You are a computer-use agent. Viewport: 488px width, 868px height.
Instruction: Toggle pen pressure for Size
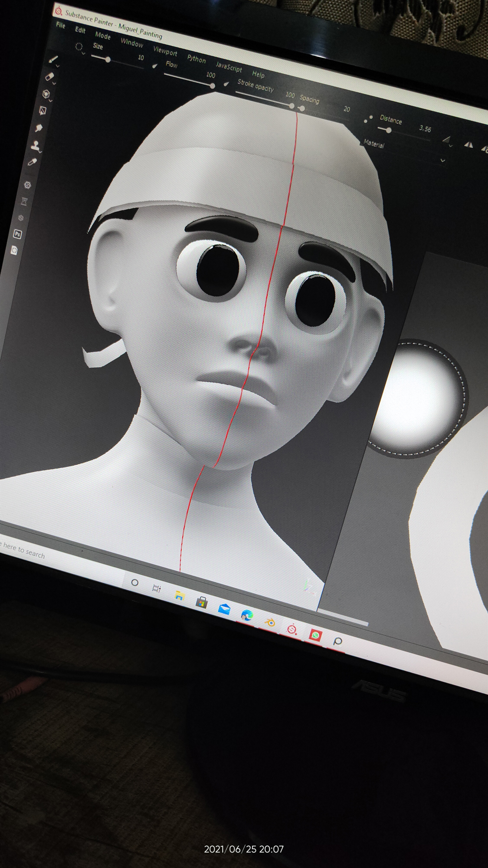point(154,66)
